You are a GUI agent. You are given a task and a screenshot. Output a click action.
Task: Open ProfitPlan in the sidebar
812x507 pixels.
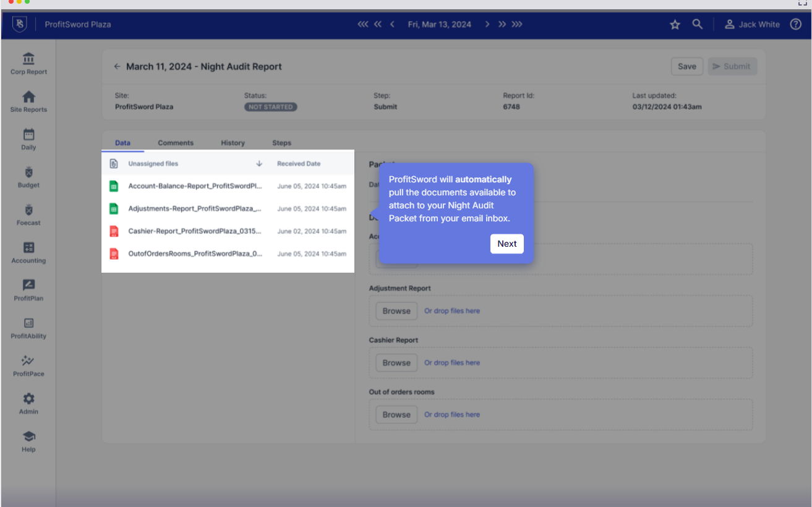click(x=28, y=286)
